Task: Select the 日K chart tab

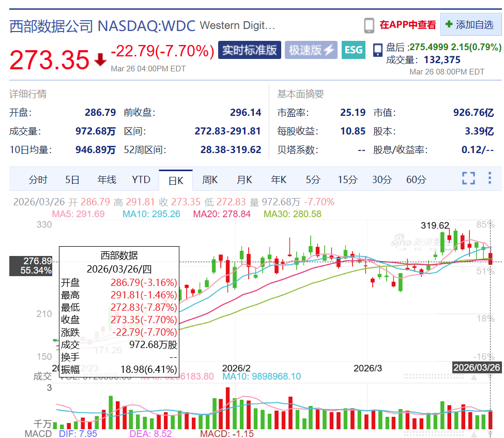Action: tap(176, 180)
